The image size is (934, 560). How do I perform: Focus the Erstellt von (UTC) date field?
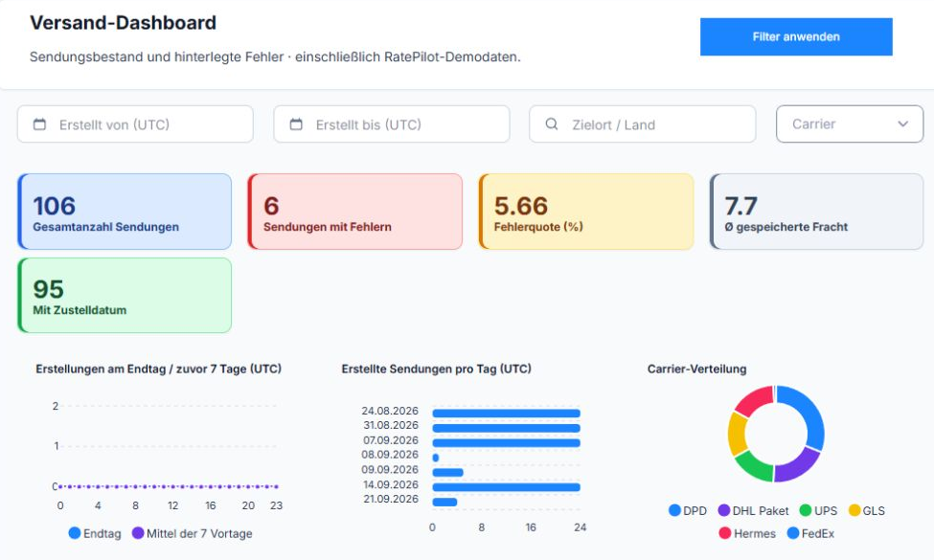(x=135, y=124)
